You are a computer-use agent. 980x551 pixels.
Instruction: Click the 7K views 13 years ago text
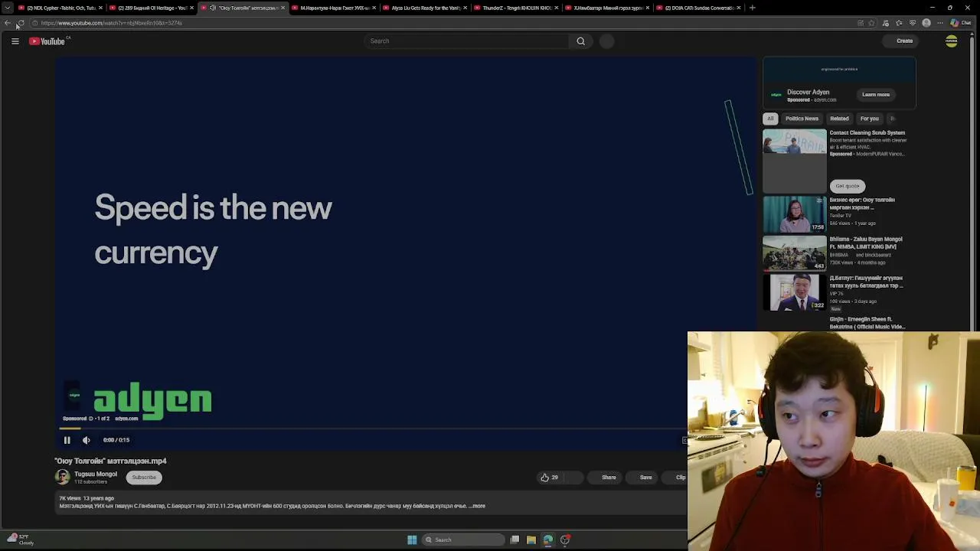87,498
